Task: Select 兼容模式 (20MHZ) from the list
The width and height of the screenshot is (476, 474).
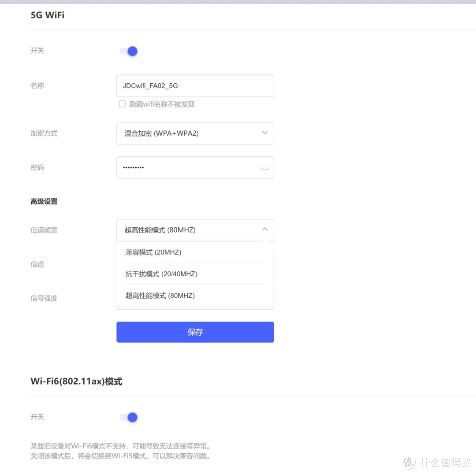Action: pyautogui.click(x=153, y=252)
